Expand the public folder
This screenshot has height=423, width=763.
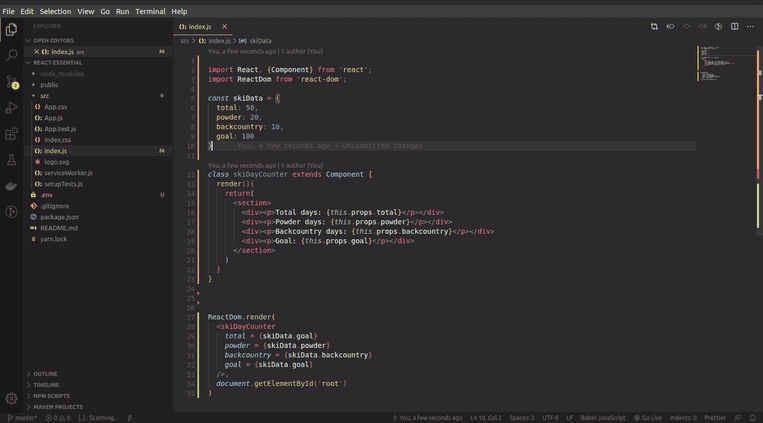coord(49,85)
